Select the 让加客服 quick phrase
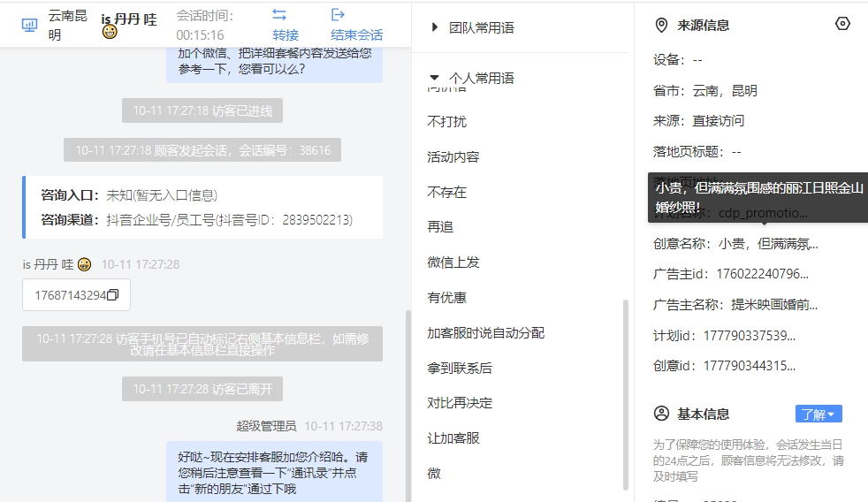 453,438
